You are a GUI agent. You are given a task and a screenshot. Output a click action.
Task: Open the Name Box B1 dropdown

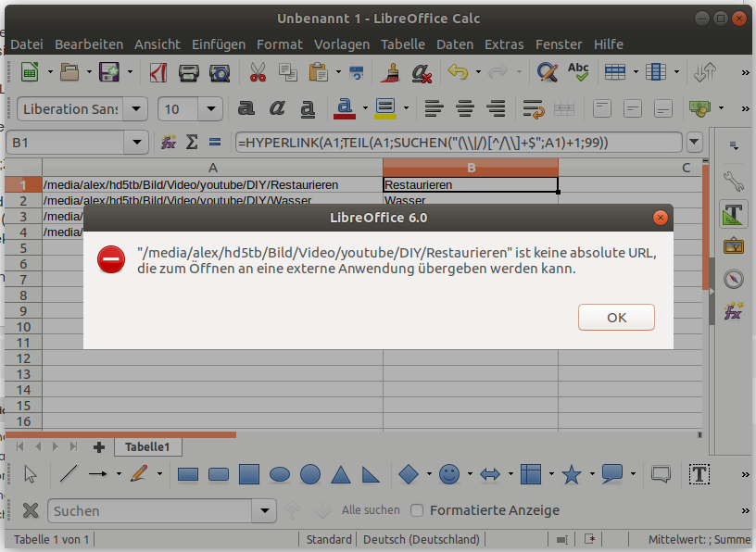(x=137, y=143)
